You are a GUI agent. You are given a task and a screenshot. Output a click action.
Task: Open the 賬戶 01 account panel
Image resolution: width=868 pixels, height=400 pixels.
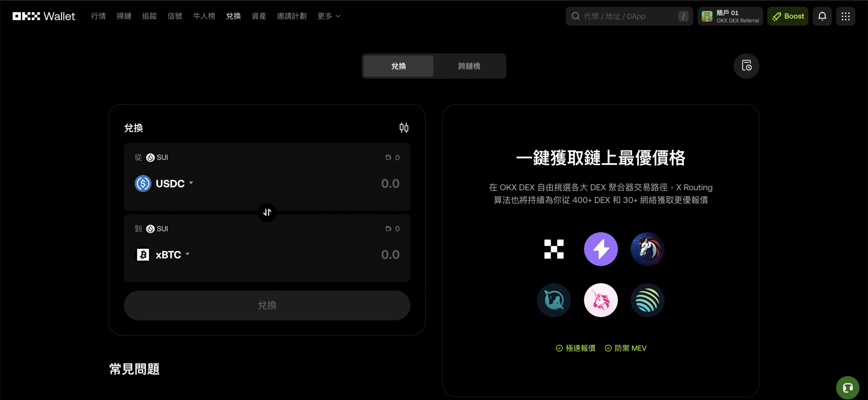point(730,16)
